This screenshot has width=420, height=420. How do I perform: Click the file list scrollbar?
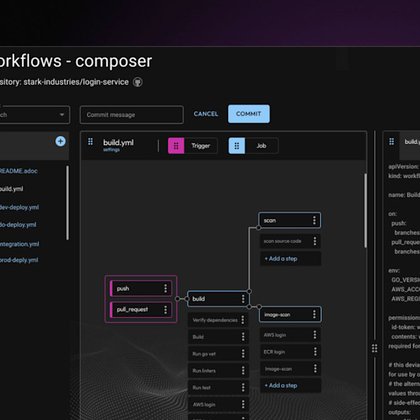coord(67,203)
